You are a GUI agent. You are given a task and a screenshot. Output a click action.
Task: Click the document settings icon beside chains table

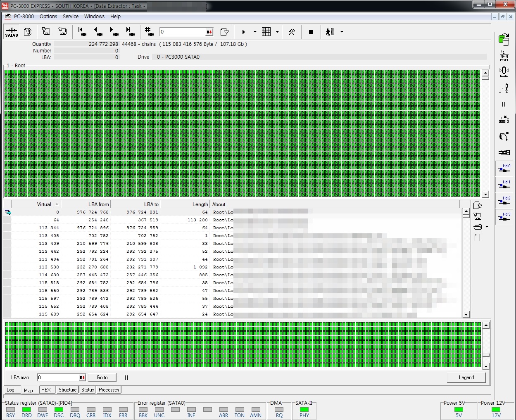point(478,205)
